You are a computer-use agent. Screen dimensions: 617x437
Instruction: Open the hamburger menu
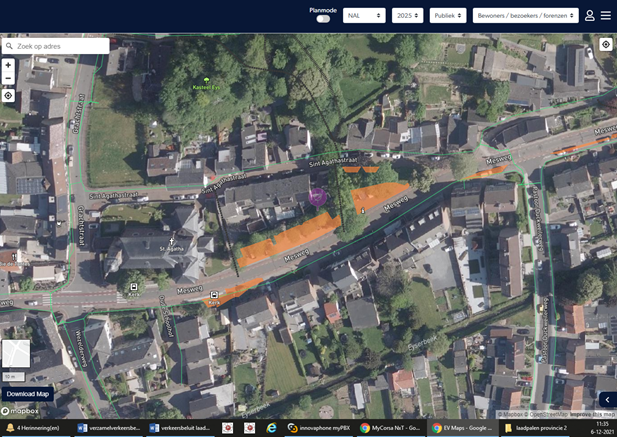(x=605, y=16)
